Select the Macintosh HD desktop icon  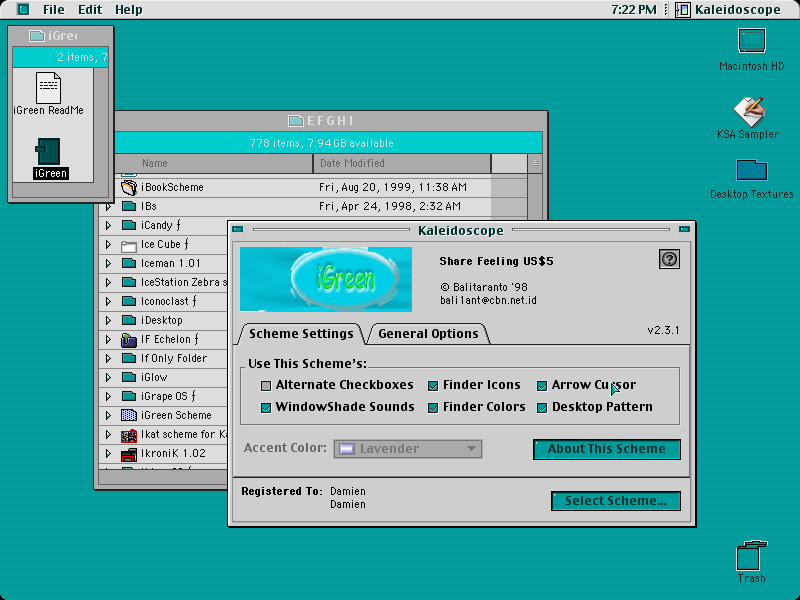click(x=752, y=41)
